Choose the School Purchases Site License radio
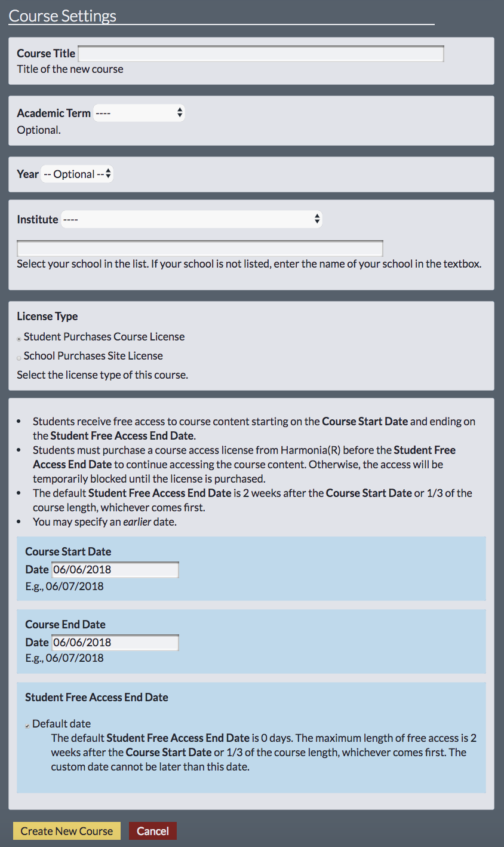Screen dimensions: 504x847 [x=19, y=357]
